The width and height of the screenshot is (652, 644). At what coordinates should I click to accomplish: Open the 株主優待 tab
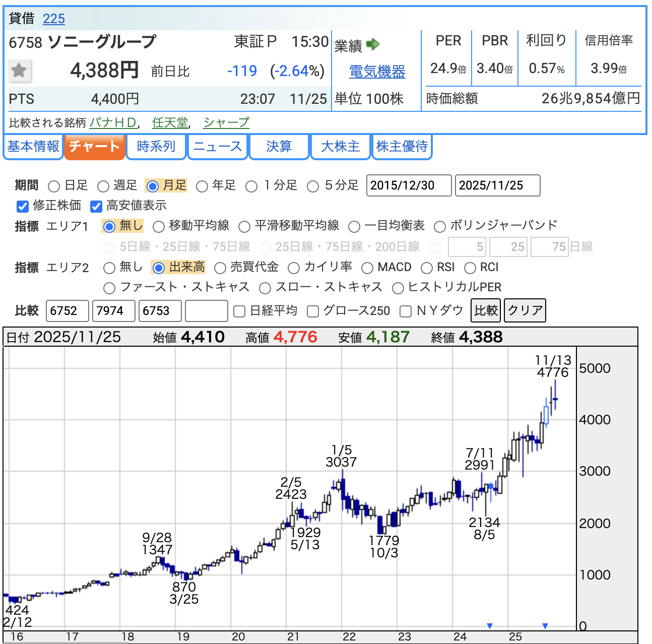coord(402,147)
